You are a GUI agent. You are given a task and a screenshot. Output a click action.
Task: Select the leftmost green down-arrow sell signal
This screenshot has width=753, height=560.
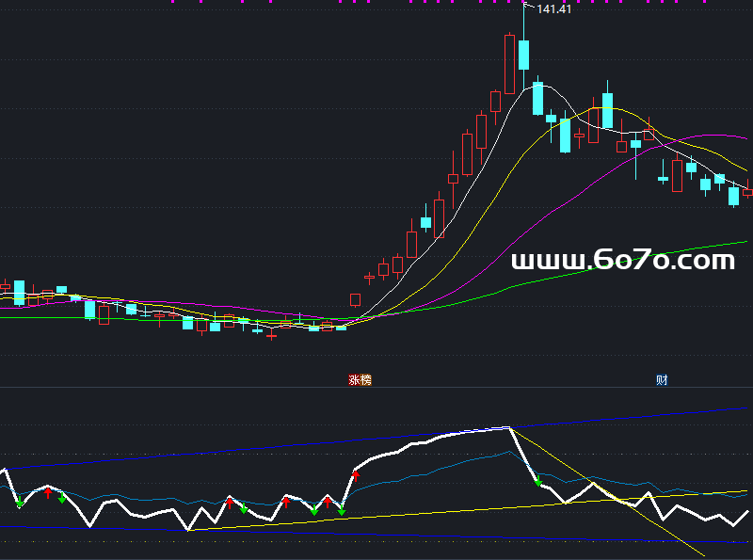(19, 504)
